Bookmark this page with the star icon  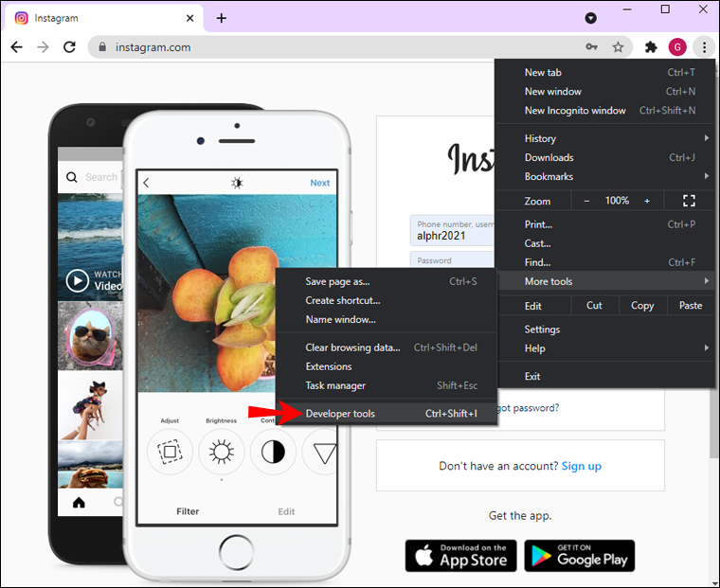tap(618, 46)
